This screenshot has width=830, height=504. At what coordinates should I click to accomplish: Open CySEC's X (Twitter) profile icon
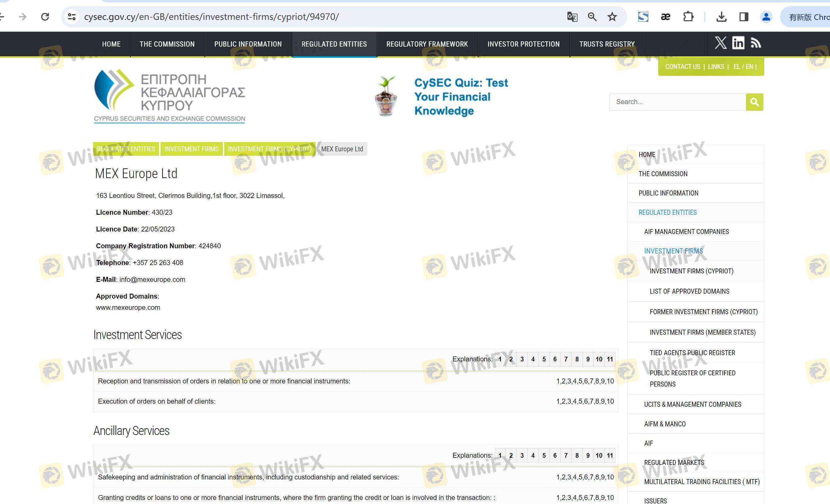(x=721, y=43)
